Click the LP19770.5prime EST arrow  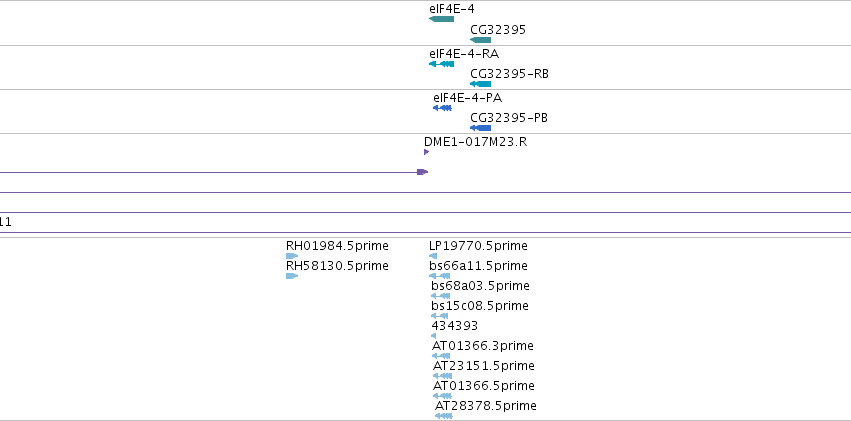[x=433, y=256]
